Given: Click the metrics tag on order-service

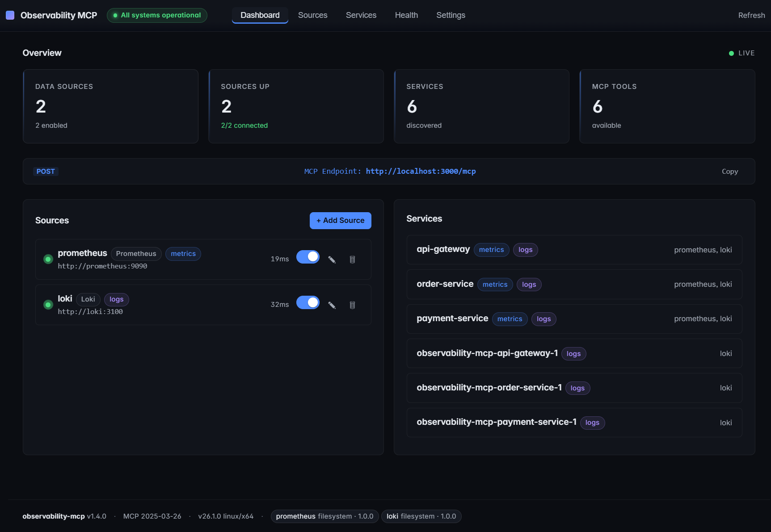Looking at the screenshot, I should (x=495, y=285).
